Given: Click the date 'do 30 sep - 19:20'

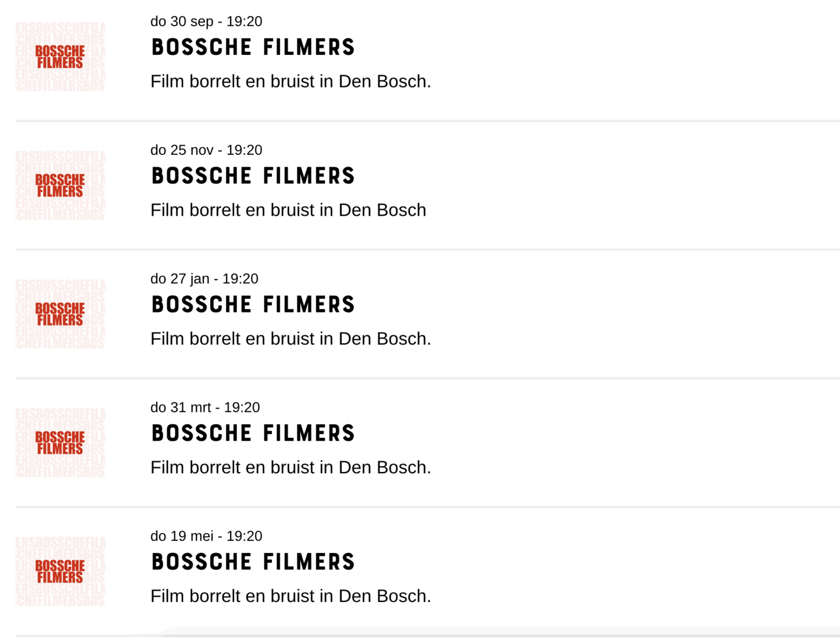Looking at the screenshot, I should pyautogui.click(x=206, y=21).
